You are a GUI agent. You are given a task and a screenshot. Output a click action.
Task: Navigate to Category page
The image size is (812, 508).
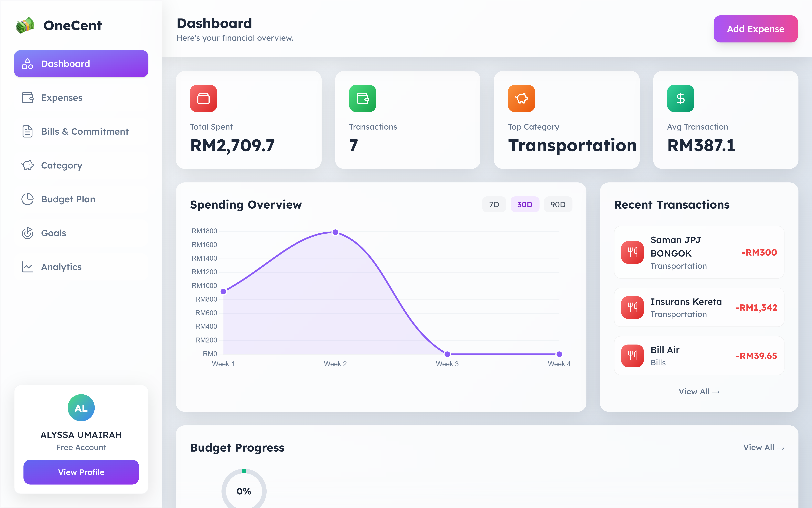click(81, 165)
